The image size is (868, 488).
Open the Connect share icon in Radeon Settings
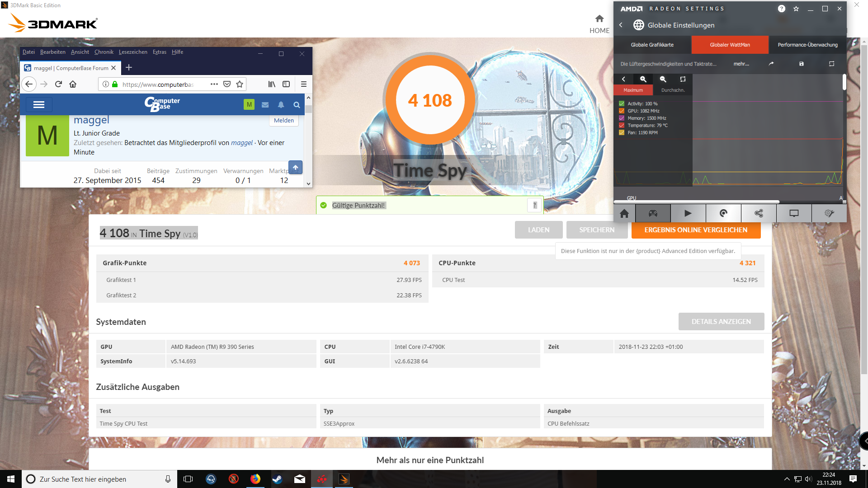pos(759,213)
